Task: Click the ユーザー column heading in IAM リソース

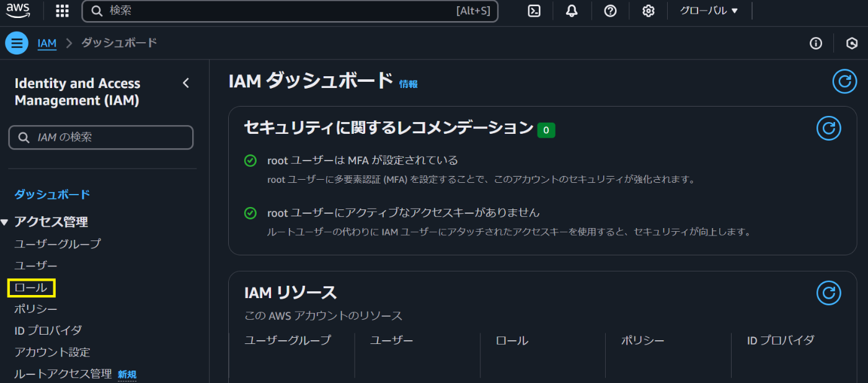Action: click(x=391, y=340)
